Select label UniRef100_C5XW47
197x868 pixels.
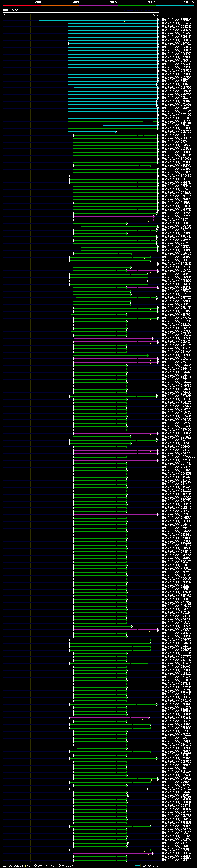click(x=177, y=47)
